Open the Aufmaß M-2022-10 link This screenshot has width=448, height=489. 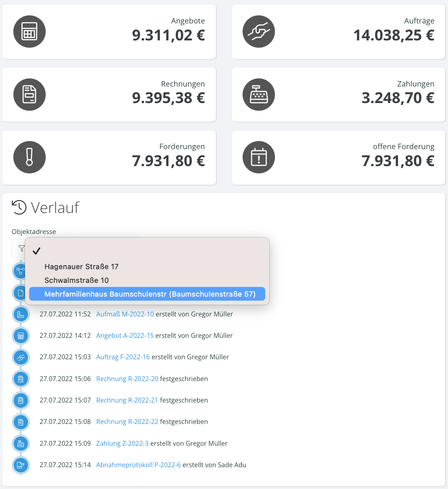[x=125, y=314]
